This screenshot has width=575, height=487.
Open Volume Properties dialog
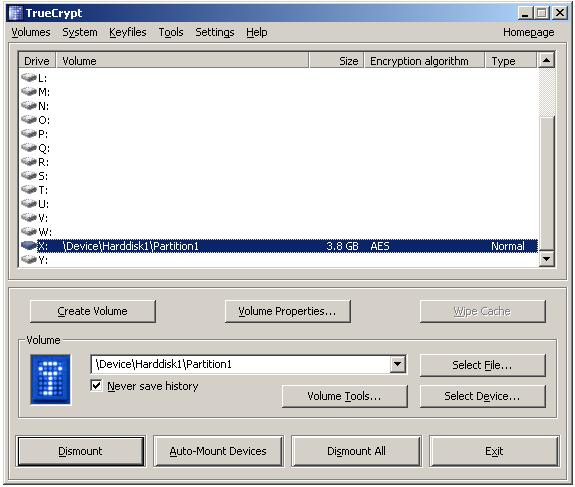click(288, 311)
